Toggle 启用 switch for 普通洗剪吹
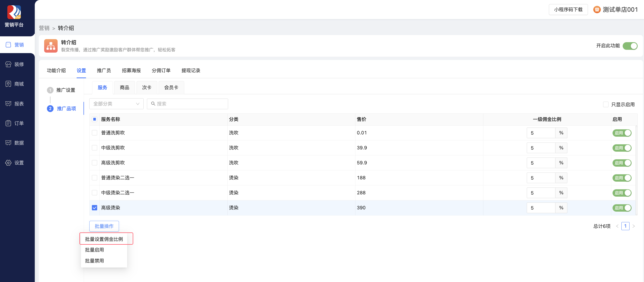The width and height of the screenshot is (644, 282). (622, 133)
